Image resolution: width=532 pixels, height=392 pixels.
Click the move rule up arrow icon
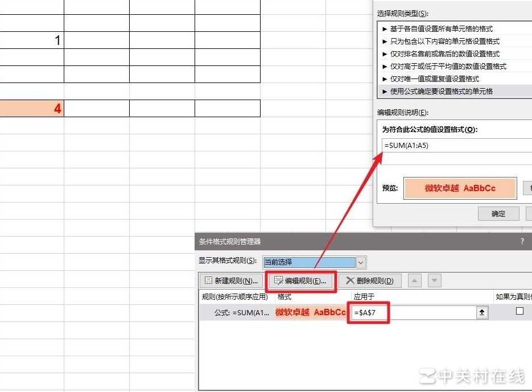pyautogui.click(x=414, y=280)
